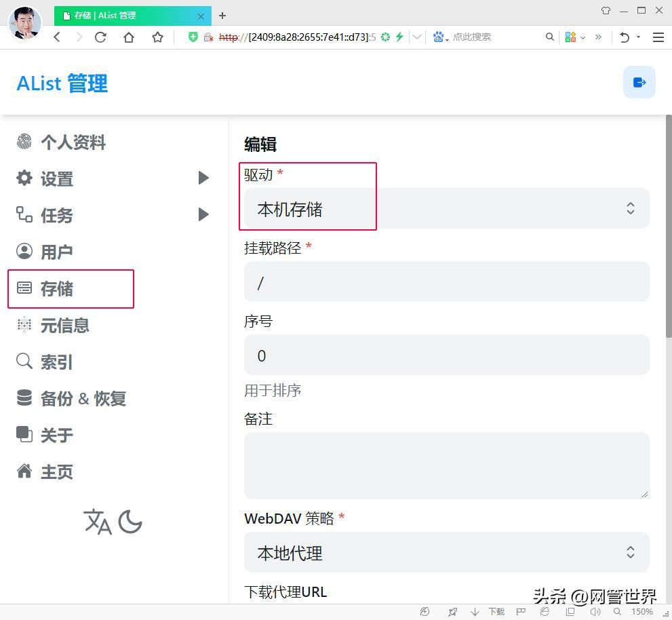
Task: Open the undo history dropdown arrow
Action: click(638, 37)
